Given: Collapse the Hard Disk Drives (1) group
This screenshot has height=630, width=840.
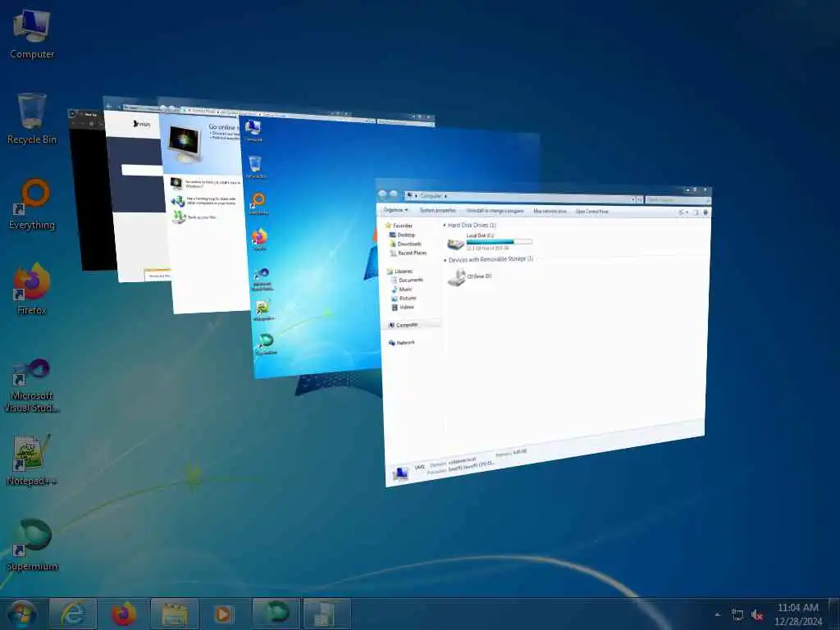Looking at the screenshot, I should click(x=445, y=225).
